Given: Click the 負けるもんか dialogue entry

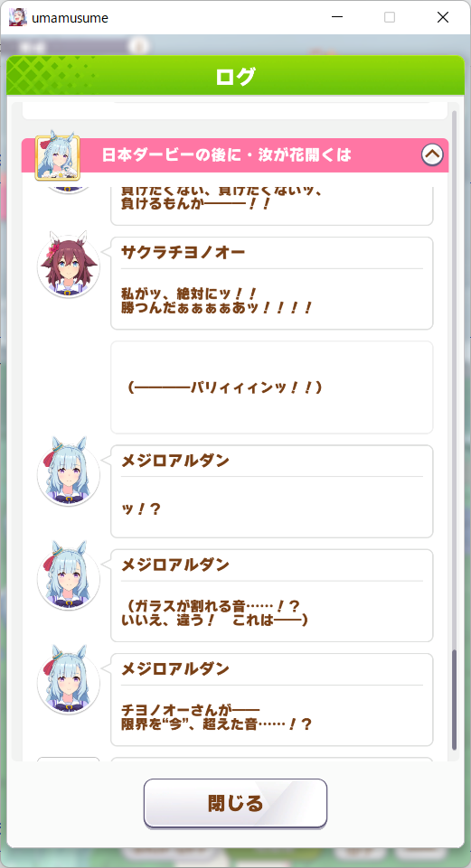Looking at the screenshot, I should pyautogui.click(x=271, y=206).
